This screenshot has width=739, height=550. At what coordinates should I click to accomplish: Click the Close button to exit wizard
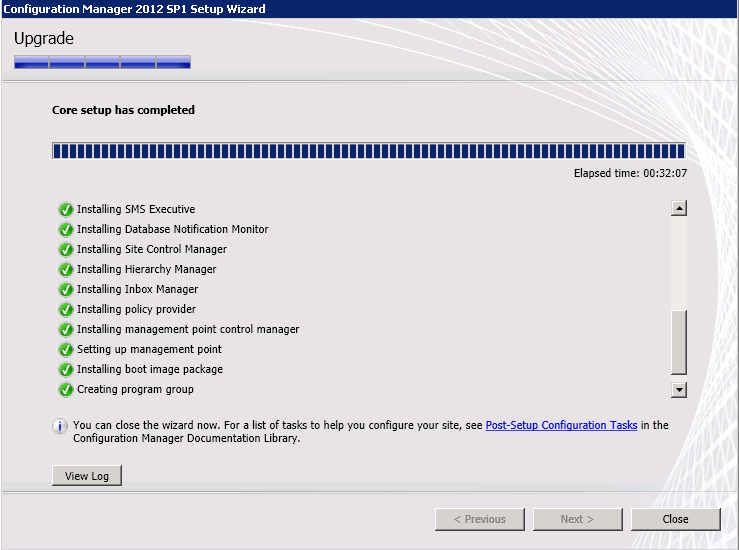[675, 519]
